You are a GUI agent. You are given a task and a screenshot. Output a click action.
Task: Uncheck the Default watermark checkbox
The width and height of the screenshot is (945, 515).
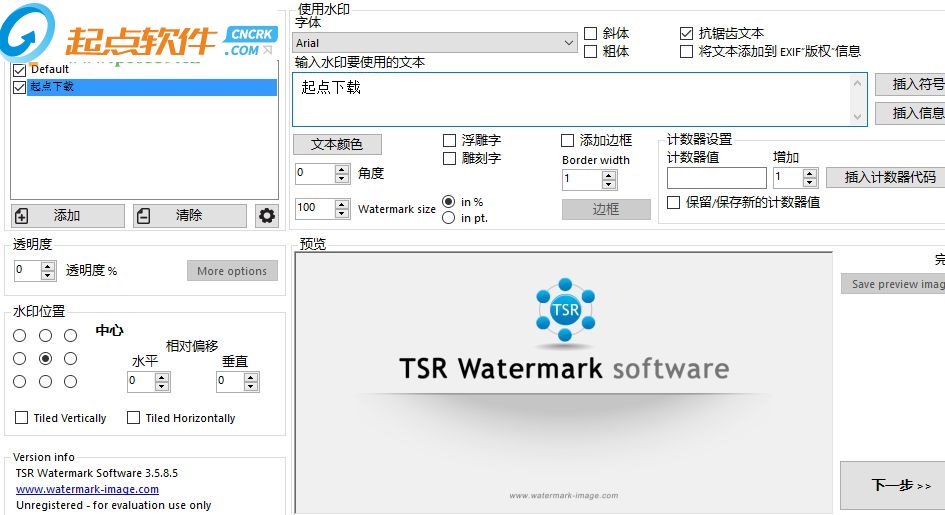click(19, 70)
